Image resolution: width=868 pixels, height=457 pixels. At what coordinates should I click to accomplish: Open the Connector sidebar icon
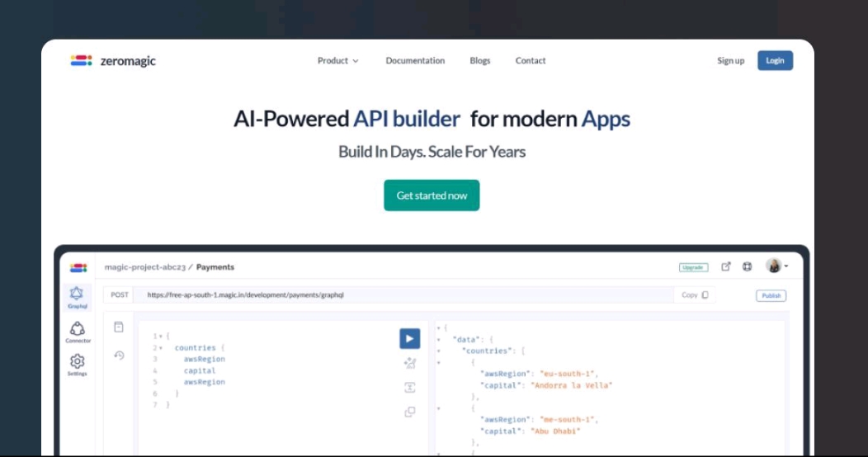(x=78, y=332)
